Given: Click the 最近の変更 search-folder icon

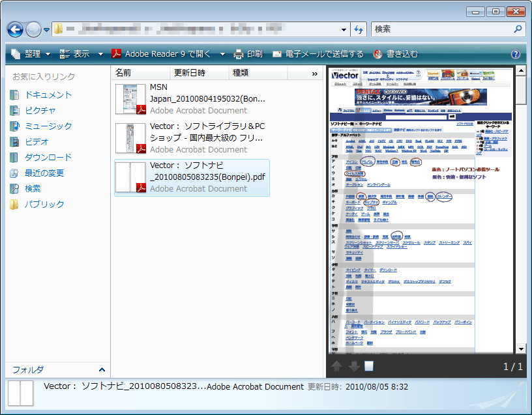Looking at the screenshot, I should pyautogui.click(x=14, y=173).
